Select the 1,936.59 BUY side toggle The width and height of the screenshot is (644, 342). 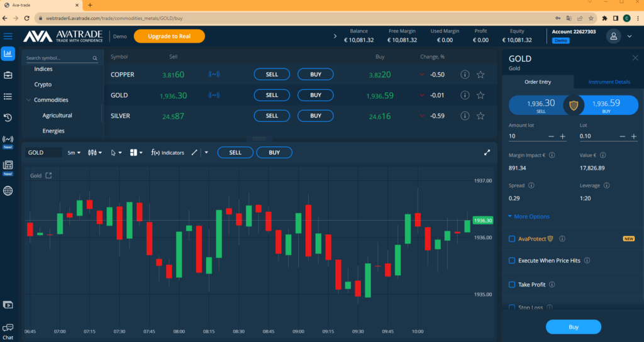(x=610, y=105)
